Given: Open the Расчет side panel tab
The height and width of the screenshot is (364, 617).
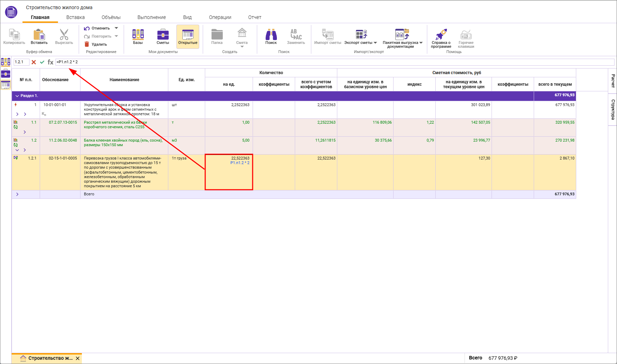Looking at the screenshot, I should tap(613, 81).
